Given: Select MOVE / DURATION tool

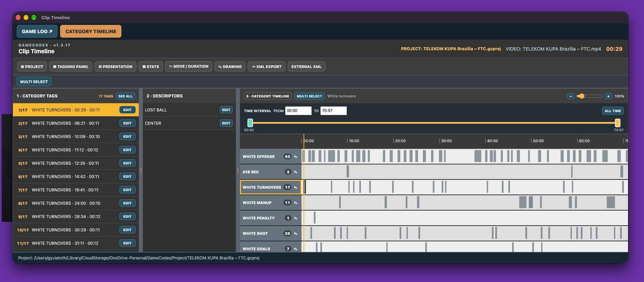Looking at the screenshot, I should [189, 66].
